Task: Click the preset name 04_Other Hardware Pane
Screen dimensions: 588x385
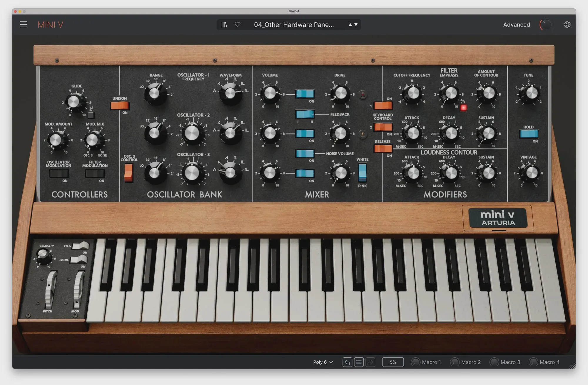Action: click(x=294, y=25)
